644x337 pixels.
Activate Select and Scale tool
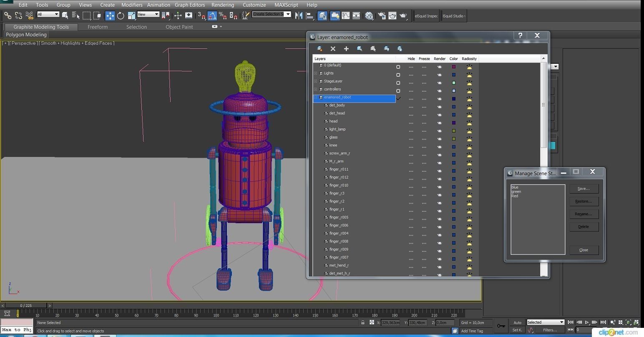[131, 15]
